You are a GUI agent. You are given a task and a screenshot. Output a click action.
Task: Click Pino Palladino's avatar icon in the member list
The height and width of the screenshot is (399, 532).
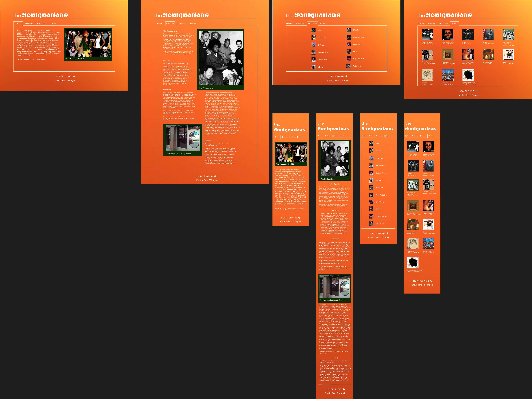tap(349, 38)
